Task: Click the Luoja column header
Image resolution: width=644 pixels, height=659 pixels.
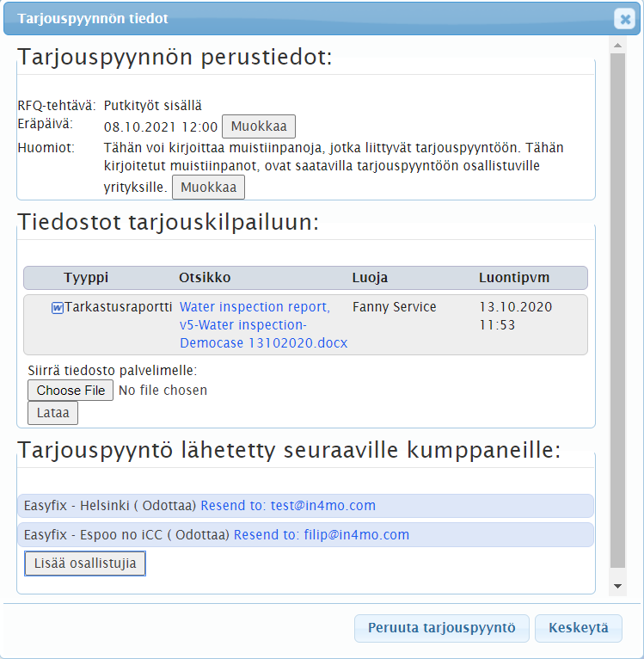Action: [370, 278]
